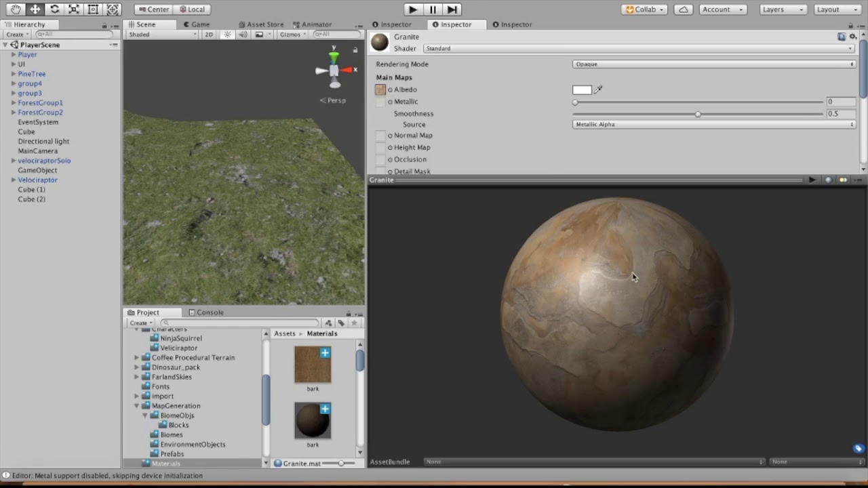Image resolution: width=868 pixels, height=488 pixels.
Task: Open the Hierarchy Create menu
Action: (16, 35)
